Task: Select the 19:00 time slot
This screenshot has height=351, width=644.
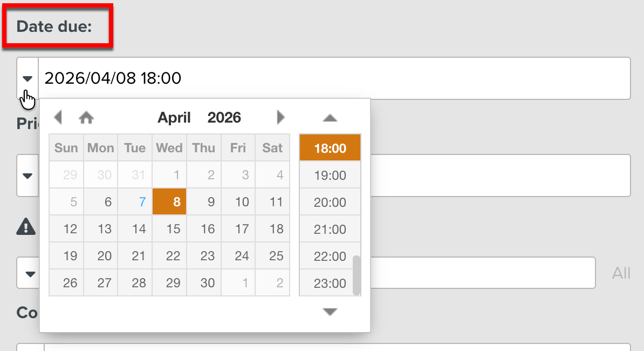Action: pos(330,174)
